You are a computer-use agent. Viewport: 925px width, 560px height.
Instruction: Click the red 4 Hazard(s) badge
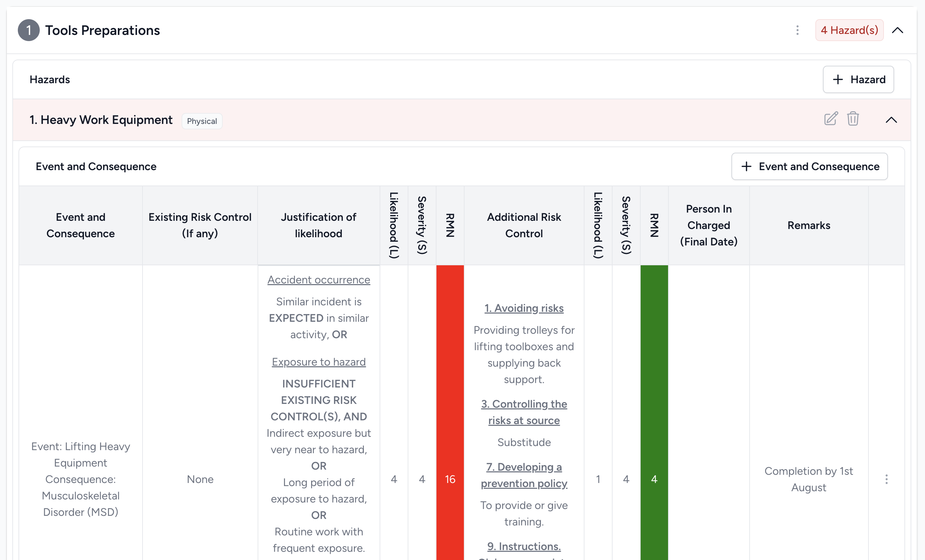pos(850,30)
